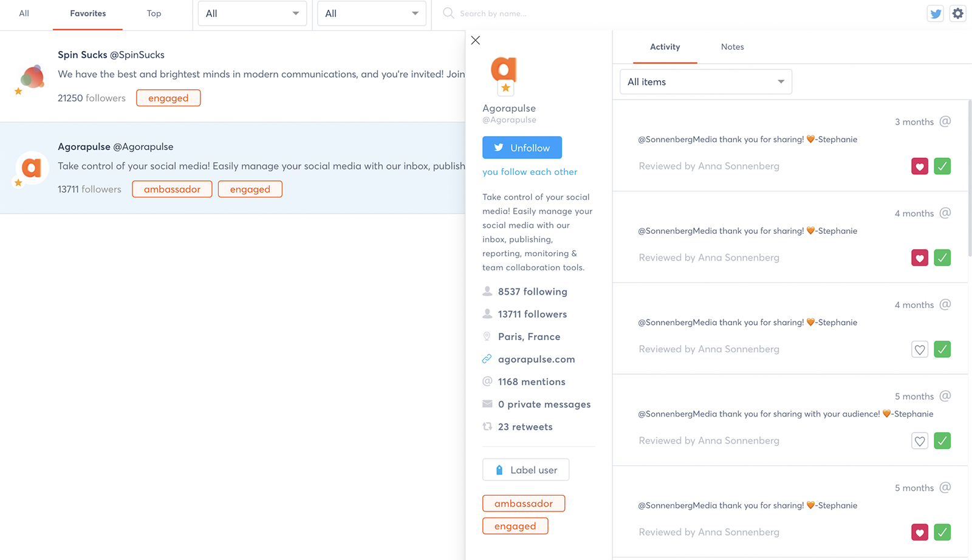Click engaged label on Spin Sucks row

[168, 98]
